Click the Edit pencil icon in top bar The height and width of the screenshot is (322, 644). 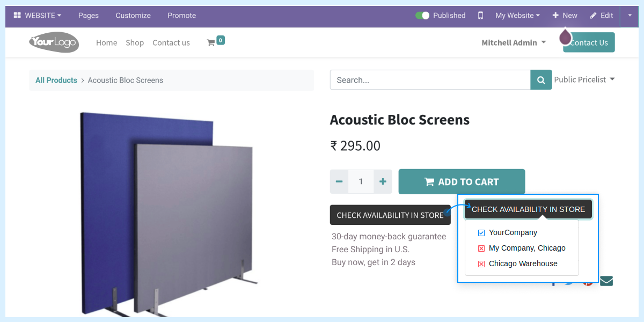click(601, 16)
